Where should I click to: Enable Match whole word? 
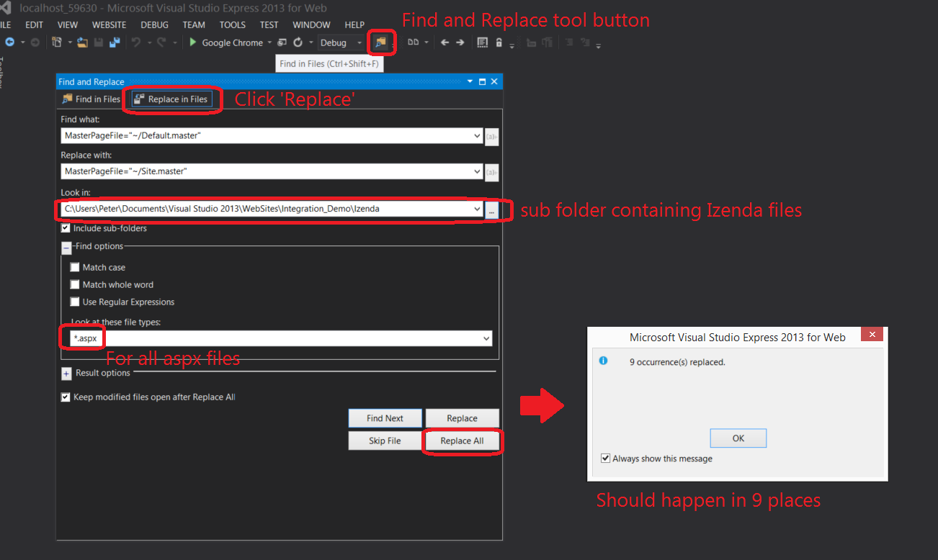click(75, 284)
